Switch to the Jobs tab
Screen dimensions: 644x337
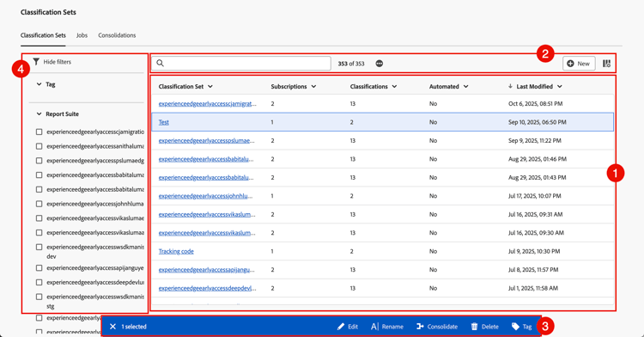[x=82, y=35]
